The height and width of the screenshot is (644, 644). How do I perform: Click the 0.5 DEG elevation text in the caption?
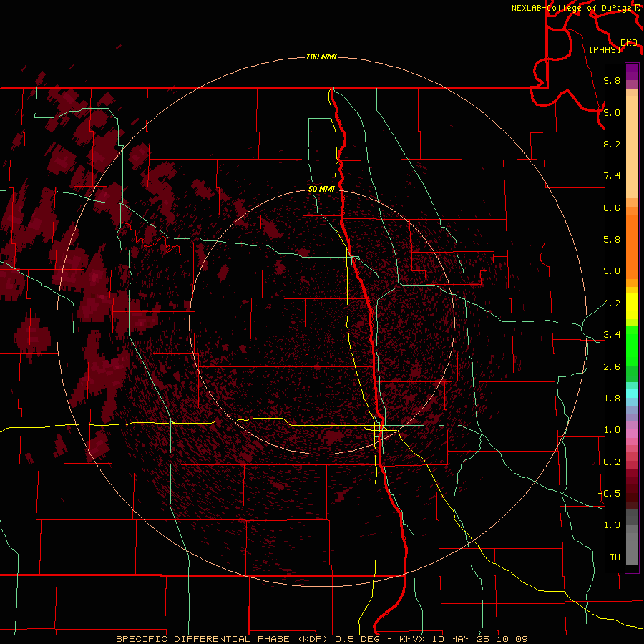pos(357,639)
